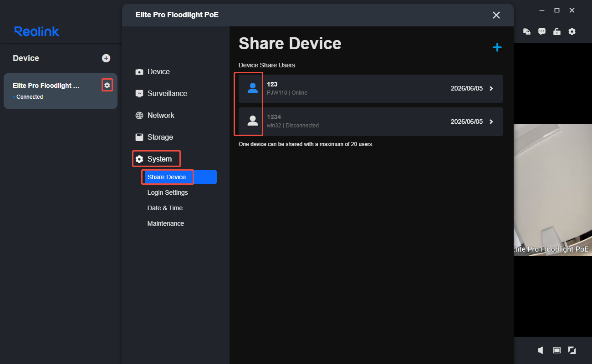Click the 20 users maximum note
592x364 pixels.
coord(306,144)
